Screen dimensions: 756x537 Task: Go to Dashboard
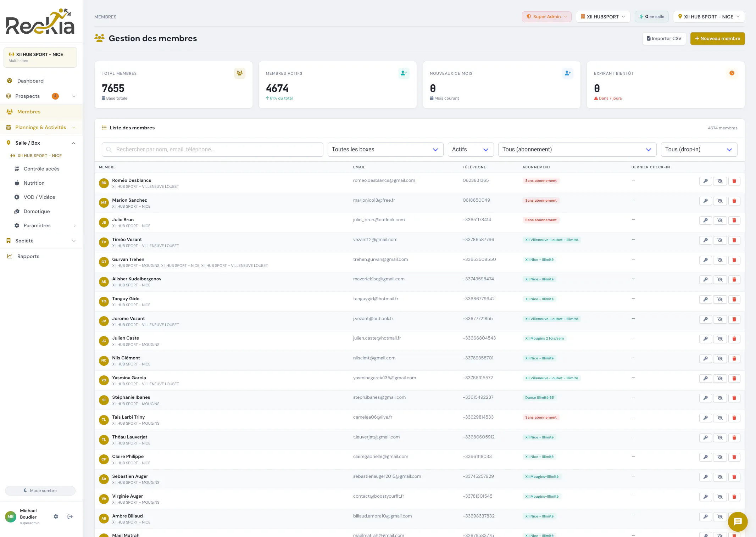(41, 81)
